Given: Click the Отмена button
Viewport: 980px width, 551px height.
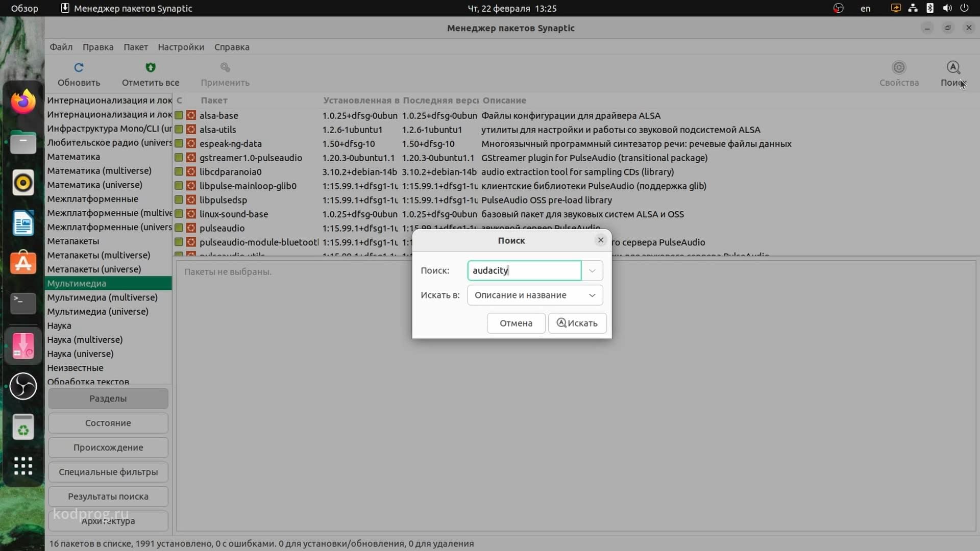Looking at the screenshot, I should pos(516,323).
